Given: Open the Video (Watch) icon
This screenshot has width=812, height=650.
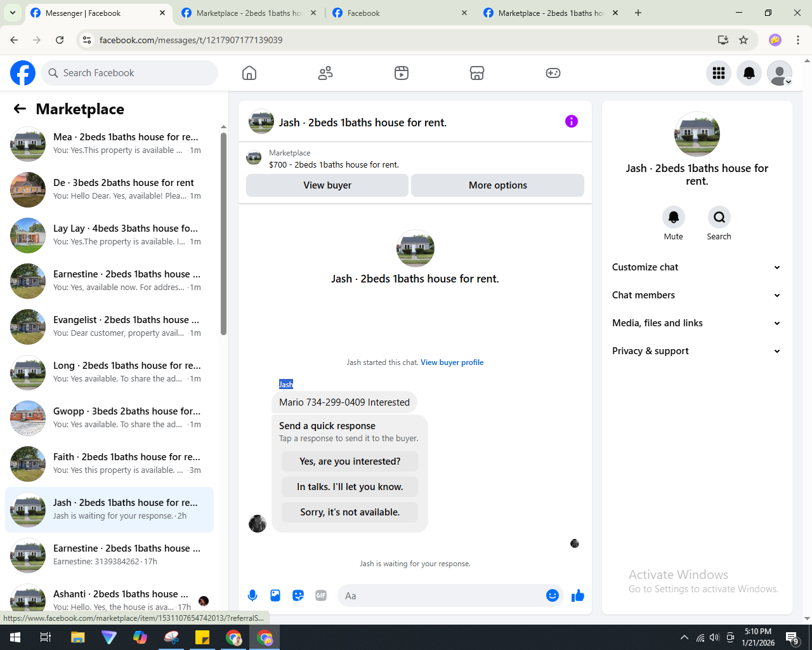Looking at the screenshot, I should [x=402, y=73].
